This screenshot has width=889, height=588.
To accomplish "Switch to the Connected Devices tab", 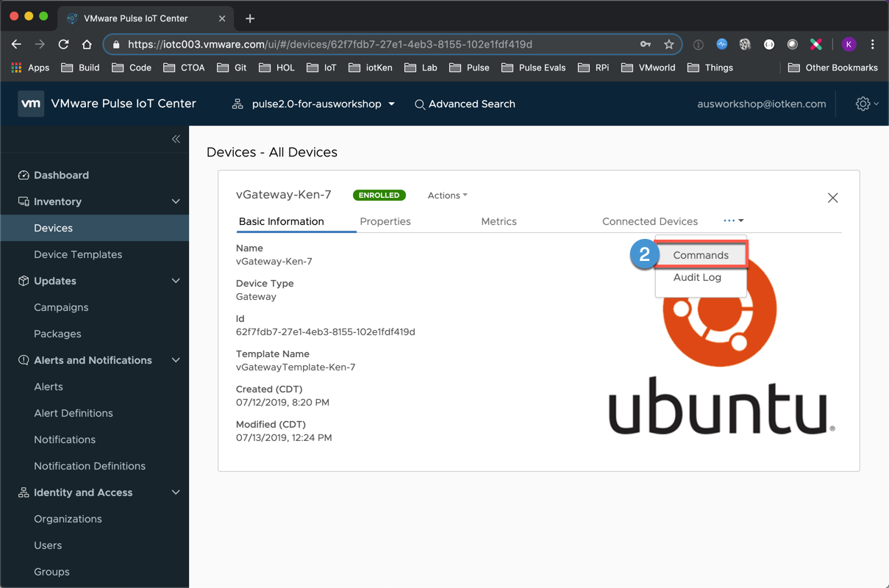I will pyautogui.click(x=650, y=221).
